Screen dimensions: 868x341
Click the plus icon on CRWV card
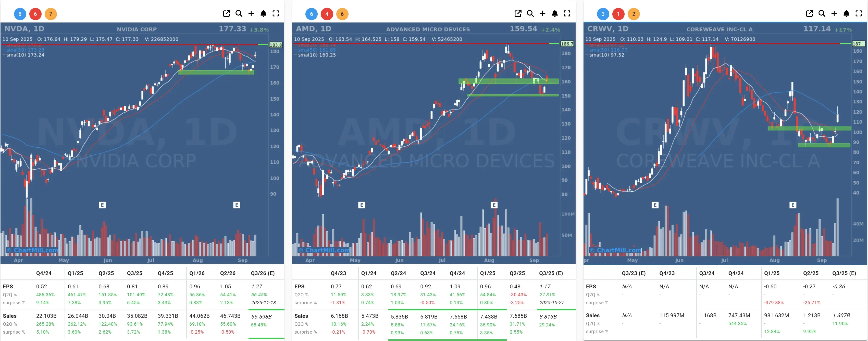(x=834, y=14)
